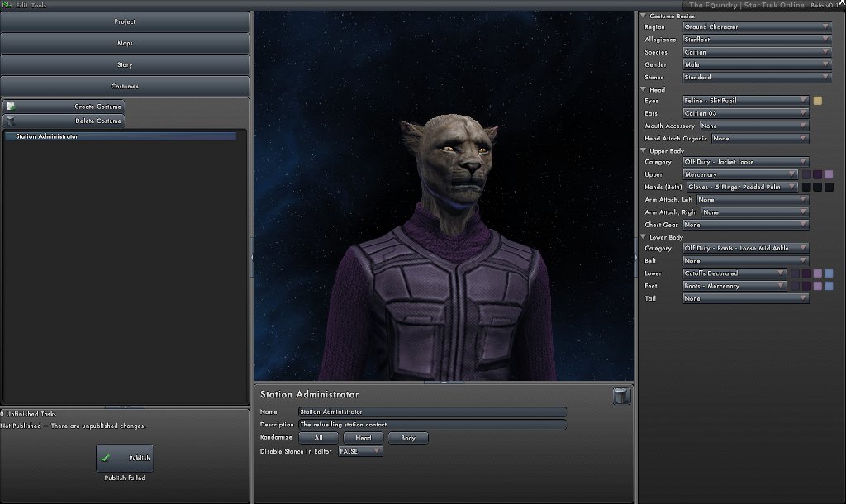Click the dark purple Feet color swatch
This screenshot has height=504, width=846.
806,286
